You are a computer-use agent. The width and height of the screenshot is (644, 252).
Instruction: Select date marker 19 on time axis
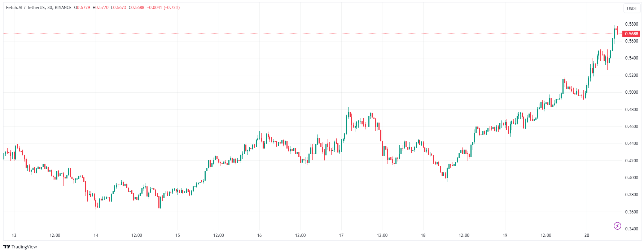pyautogui.click(x=505, y=235)
